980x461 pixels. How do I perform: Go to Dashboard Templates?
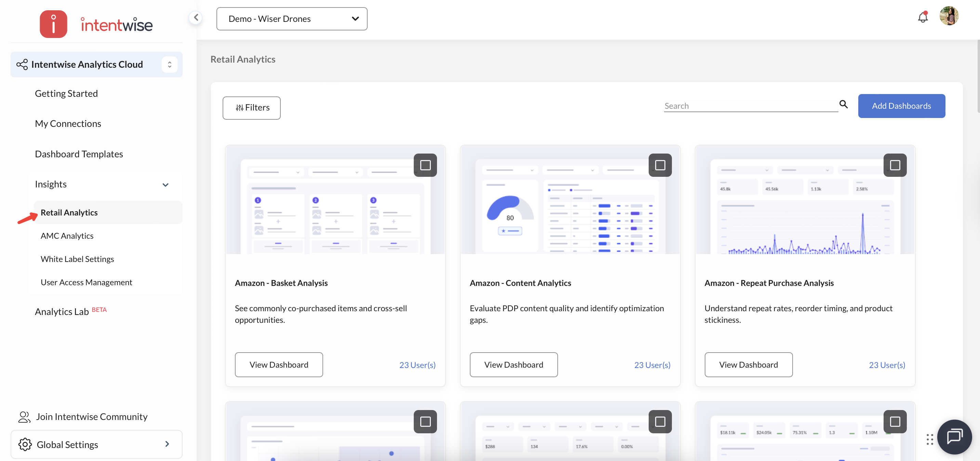[x=79, y=154]
